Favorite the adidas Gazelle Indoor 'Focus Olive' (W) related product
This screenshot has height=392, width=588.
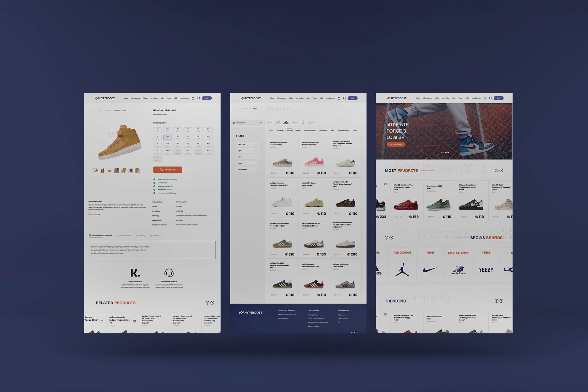tap(134, 321)
